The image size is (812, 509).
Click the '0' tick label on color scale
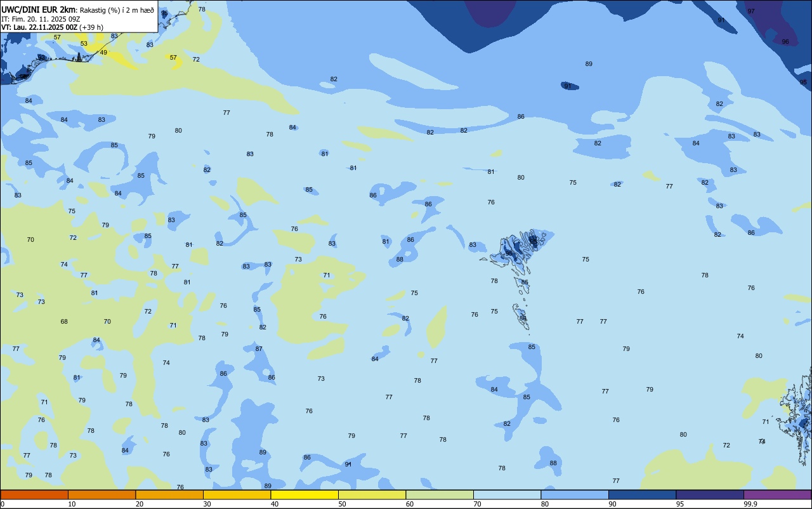tap(3, 504)
